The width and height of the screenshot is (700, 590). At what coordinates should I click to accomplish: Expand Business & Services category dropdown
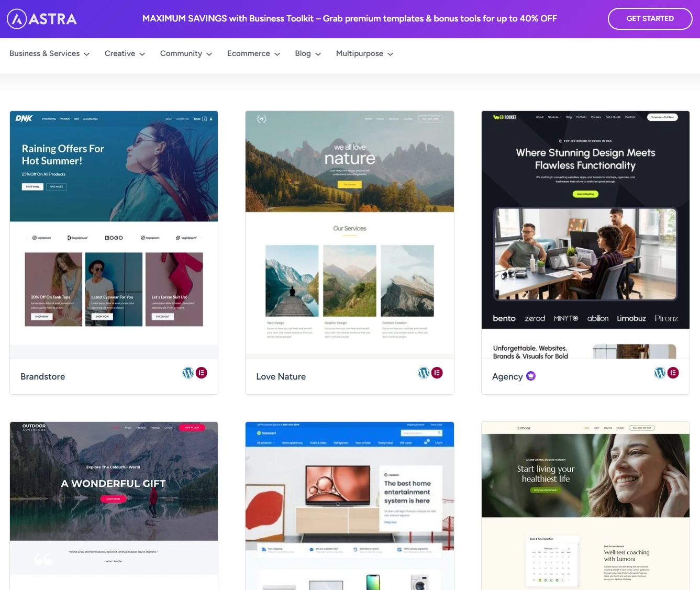49,53
